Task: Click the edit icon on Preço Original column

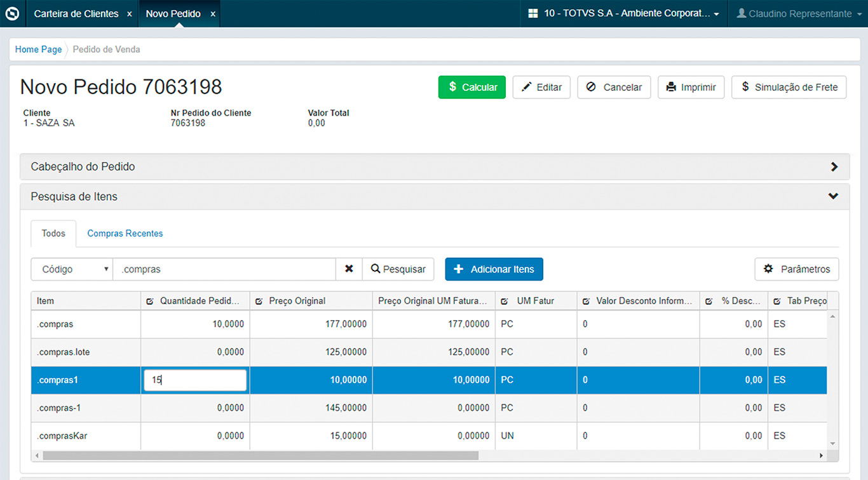Action: pos(259,302)
